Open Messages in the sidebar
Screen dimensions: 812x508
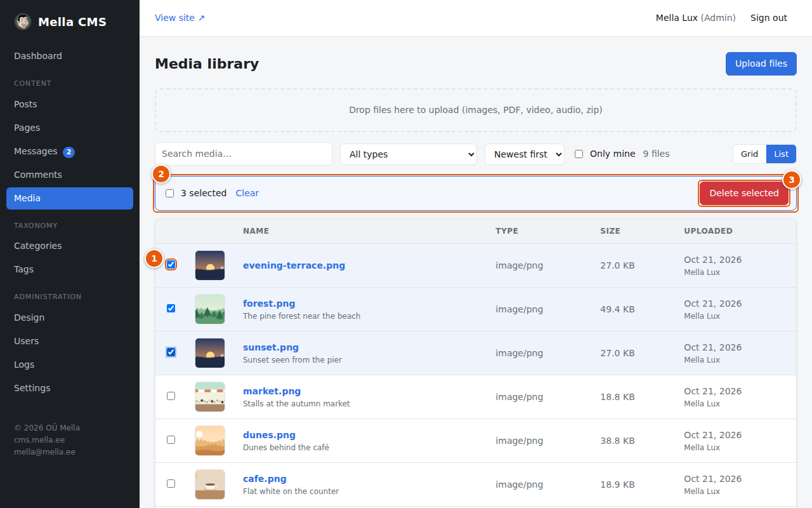pyautogui.click(x=70, y=151)
